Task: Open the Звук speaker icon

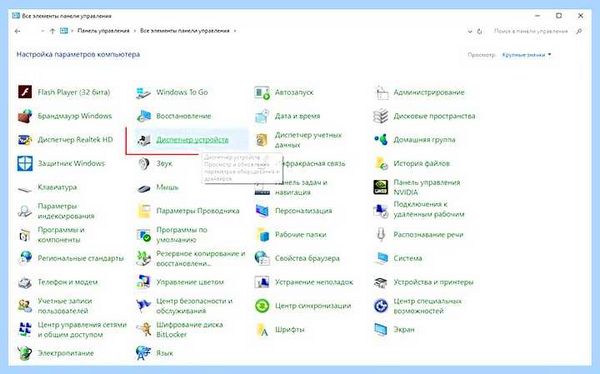Action: 144,163
